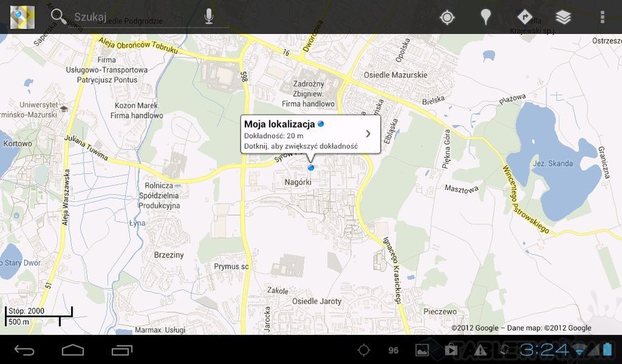Viewport: 622px width, 364px height.
Task: Tap the '96' notification indicator
Action: [393, 350]
